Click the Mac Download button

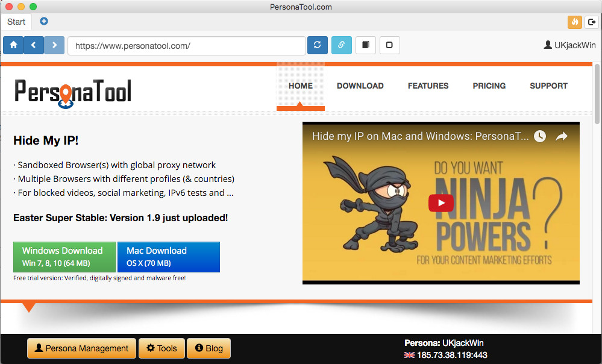[169, 257]
